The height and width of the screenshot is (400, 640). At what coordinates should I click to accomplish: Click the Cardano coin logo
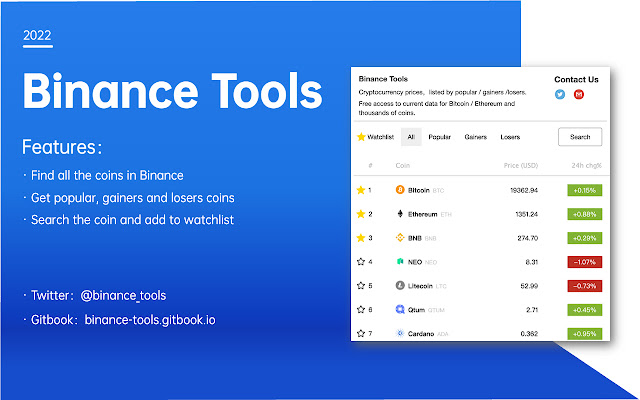400,333
